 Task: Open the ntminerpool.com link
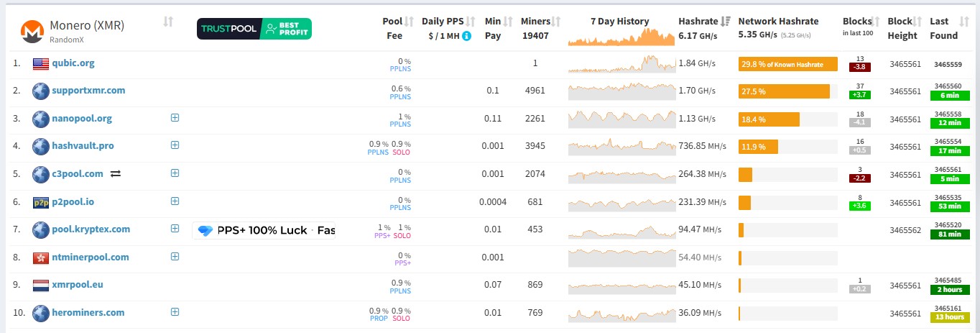91,257
